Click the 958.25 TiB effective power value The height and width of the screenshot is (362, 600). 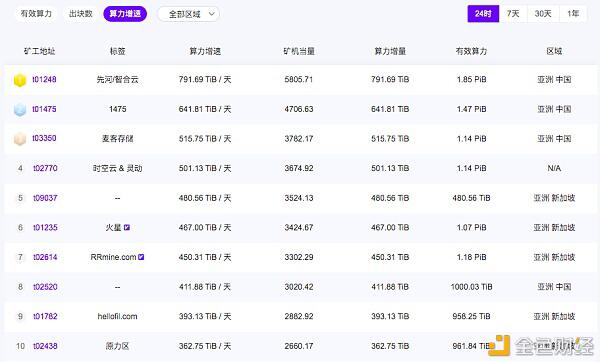click(471, 316)
